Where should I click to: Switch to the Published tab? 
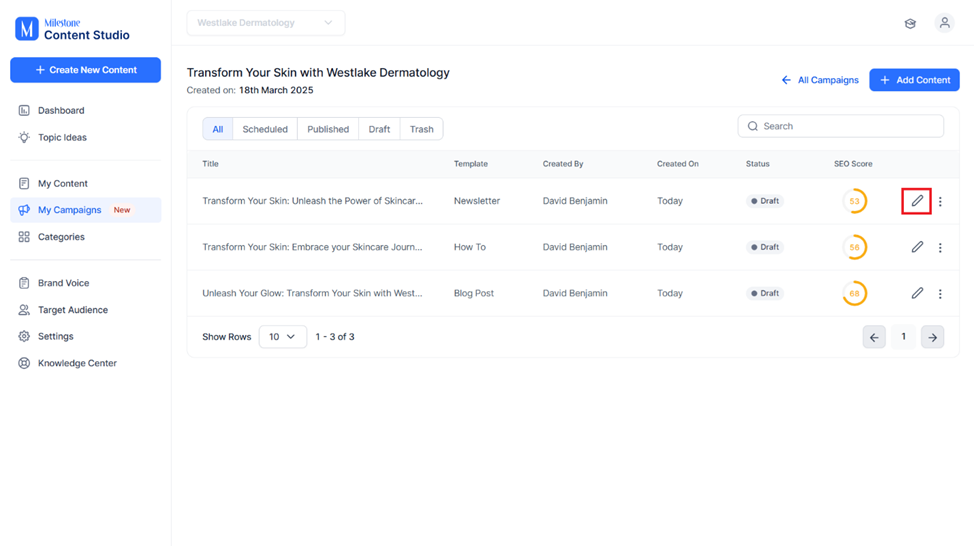[x=328, y=129]
